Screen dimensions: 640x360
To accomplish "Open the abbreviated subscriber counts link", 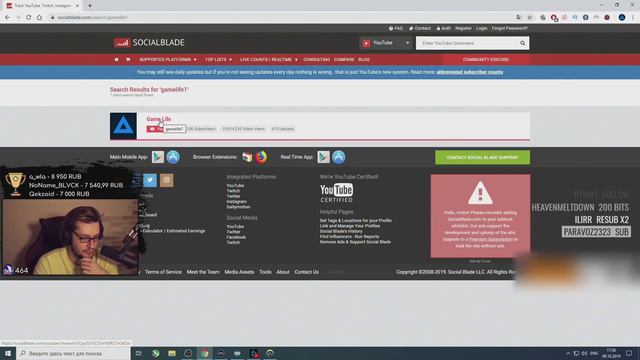I will click(470, 72).
